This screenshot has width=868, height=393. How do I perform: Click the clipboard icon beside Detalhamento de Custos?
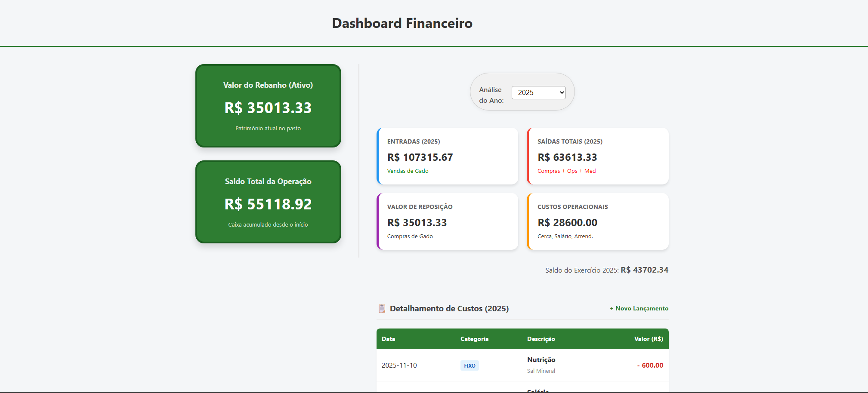click(382, 308)
